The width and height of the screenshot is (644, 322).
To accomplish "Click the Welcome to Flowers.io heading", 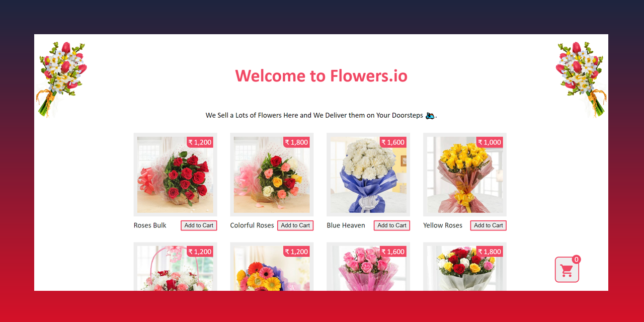I will (321, 75).
